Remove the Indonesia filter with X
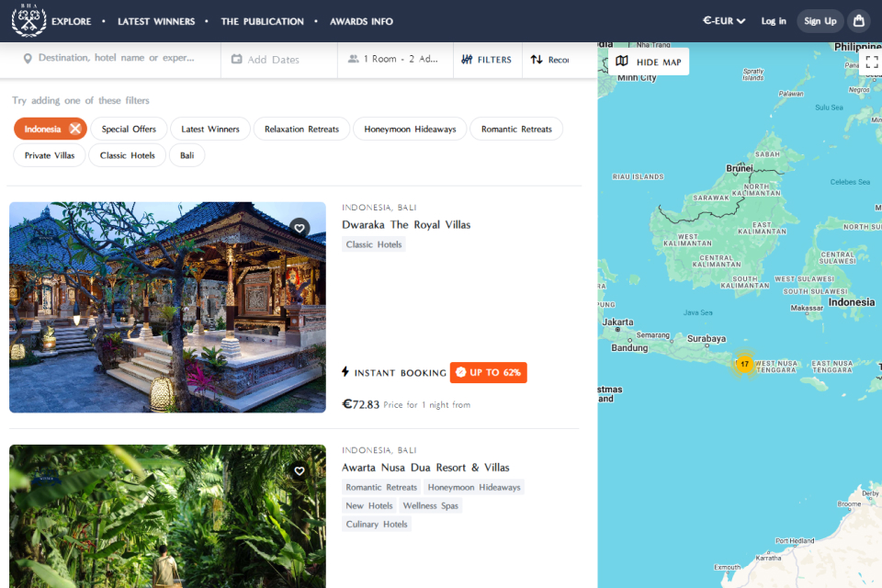 coord(74,129)
